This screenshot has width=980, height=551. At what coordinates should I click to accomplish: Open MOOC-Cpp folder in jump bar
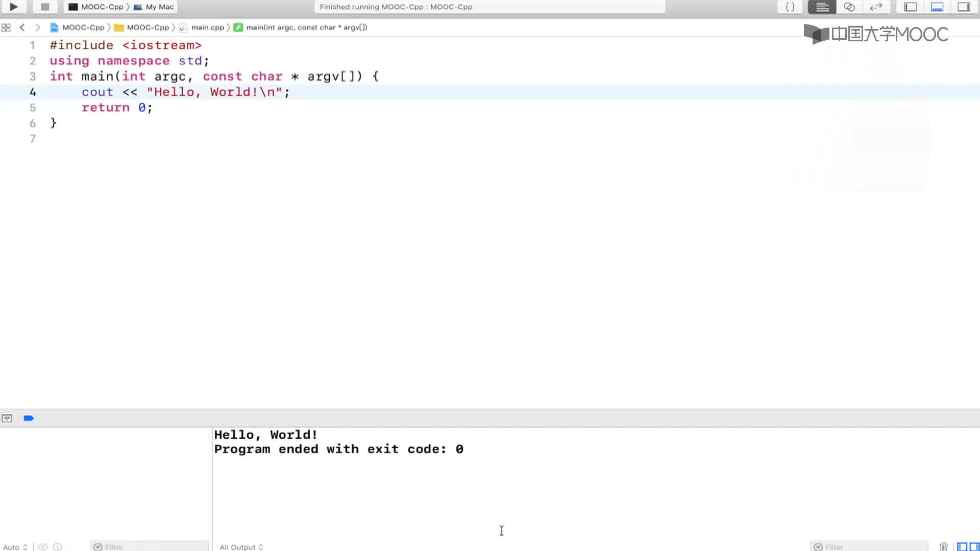[x=141, y=28]
